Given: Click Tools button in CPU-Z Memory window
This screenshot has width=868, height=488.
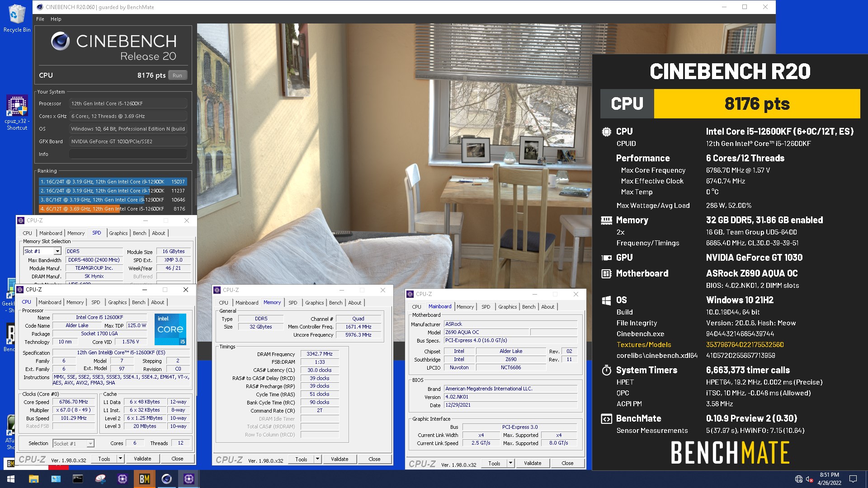Looking at the screenshot, I should 301,459.
